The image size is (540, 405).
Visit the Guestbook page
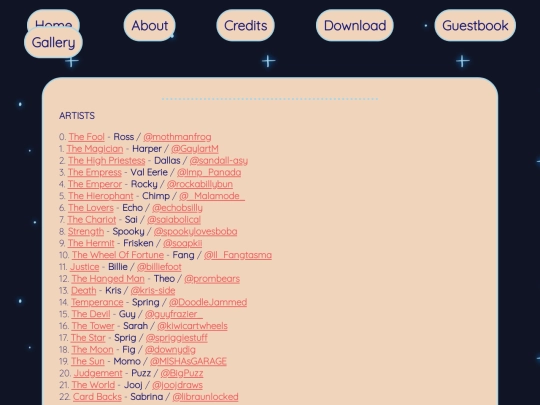pos(475,25)
